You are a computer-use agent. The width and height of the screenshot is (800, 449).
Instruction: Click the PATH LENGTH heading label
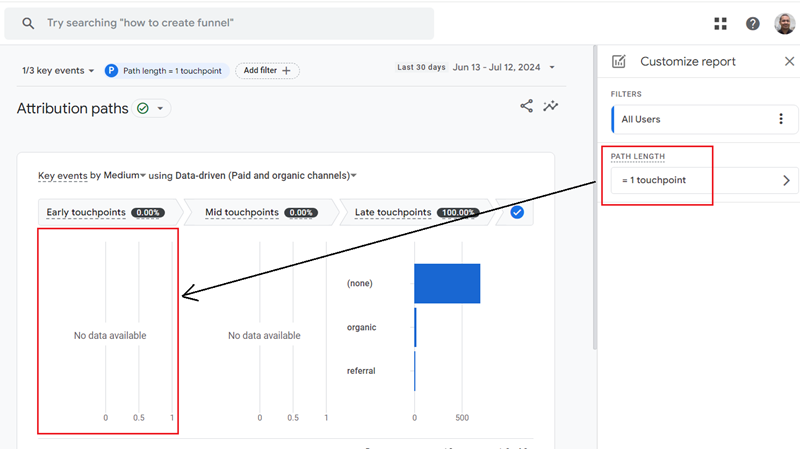click(x=638, y=157)
